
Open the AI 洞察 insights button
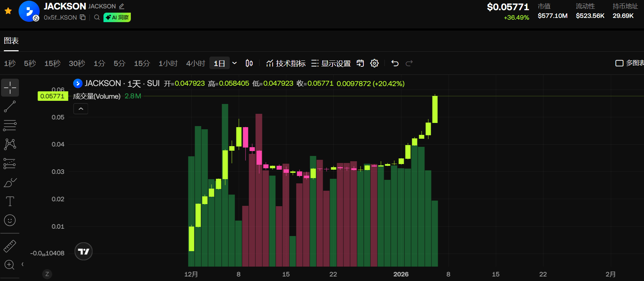[117, 18]
